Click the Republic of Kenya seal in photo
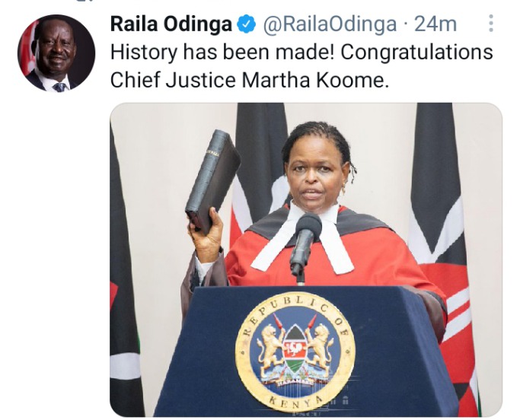This screenshot has height=420, width=520. click(295, 352)
